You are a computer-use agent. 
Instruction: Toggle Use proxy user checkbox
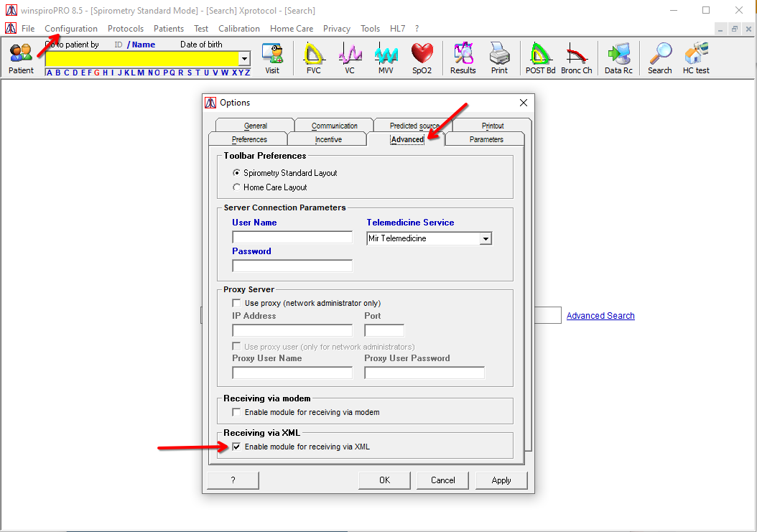click(x=236, y=347)
